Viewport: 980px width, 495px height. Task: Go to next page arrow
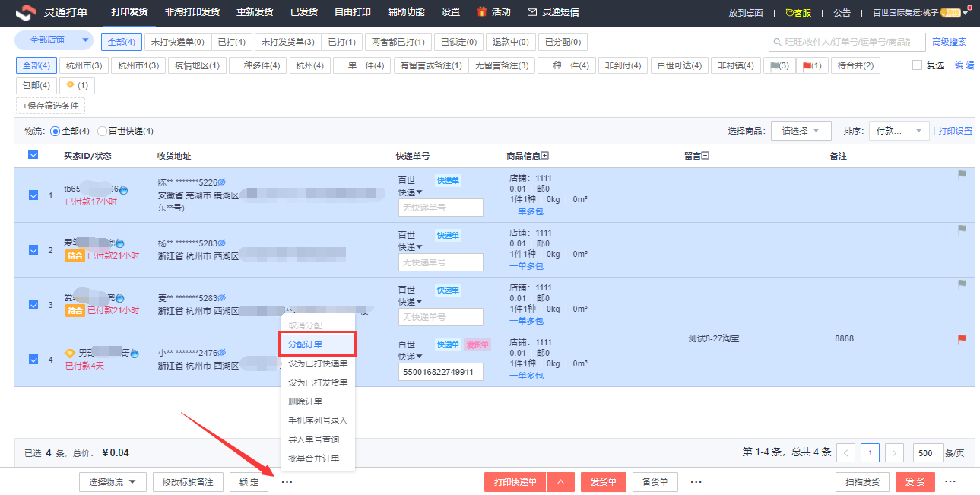[x=894, y=453]
